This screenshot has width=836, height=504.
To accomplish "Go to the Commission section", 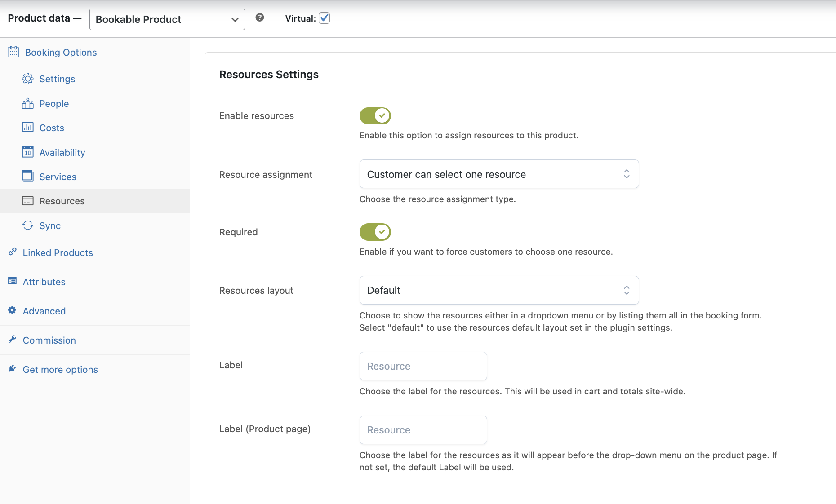I will coord(49,340).
